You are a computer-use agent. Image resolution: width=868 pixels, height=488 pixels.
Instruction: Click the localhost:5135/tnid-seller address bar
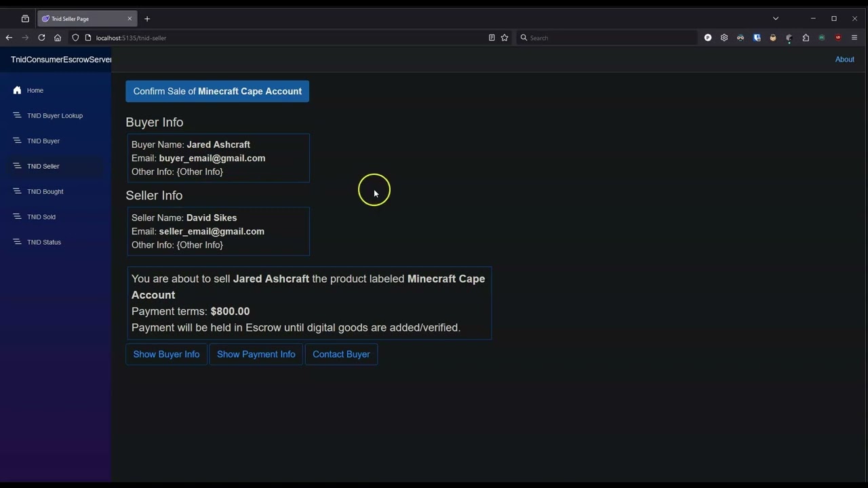click(x=288, y=38)
